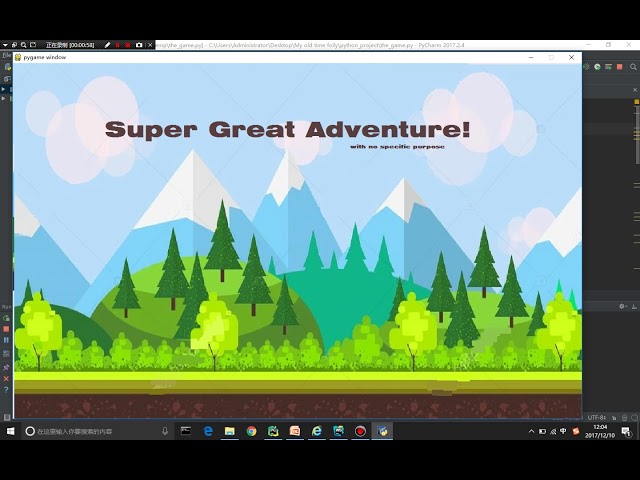640x480 pixels.
Task: Switch to the screen recorder taskbar icon
Action: click(360, 431)
